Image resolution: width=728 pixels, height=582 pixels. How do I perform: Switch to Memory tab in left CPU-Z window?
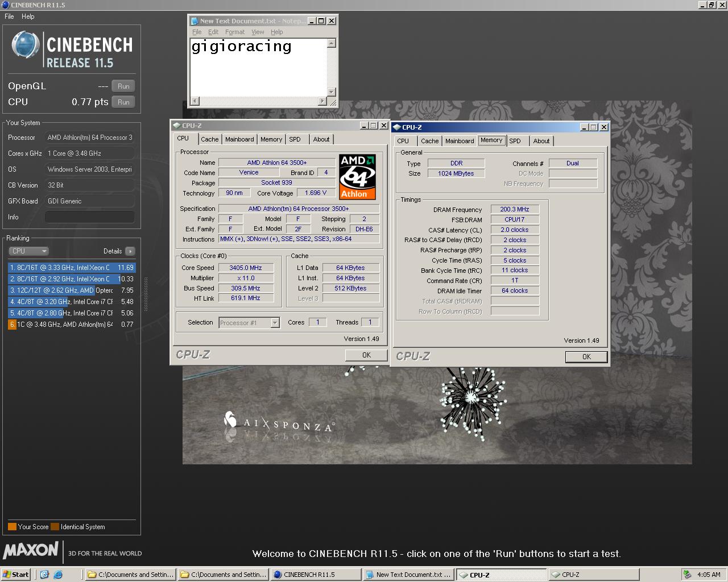coord(271,139)
